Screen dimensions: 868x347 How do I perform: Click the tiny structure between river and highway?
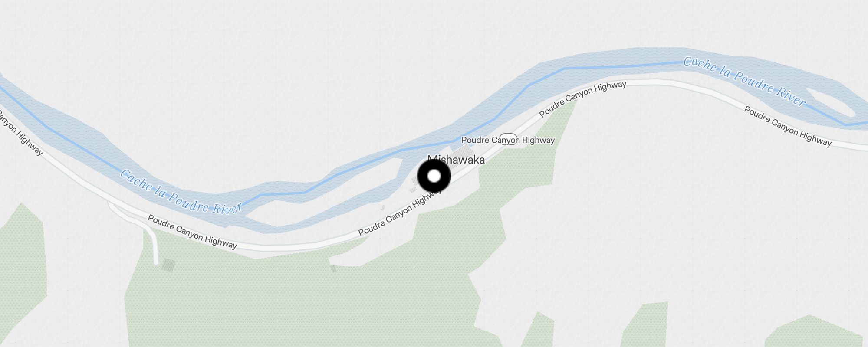pyautogui.click(x=383, y=208)
